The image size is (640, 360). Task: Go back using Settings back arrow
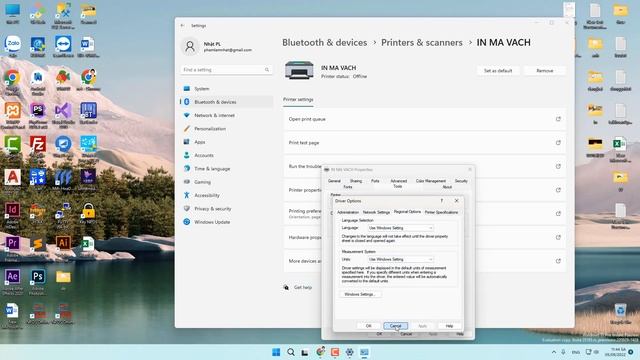[182, 25]
